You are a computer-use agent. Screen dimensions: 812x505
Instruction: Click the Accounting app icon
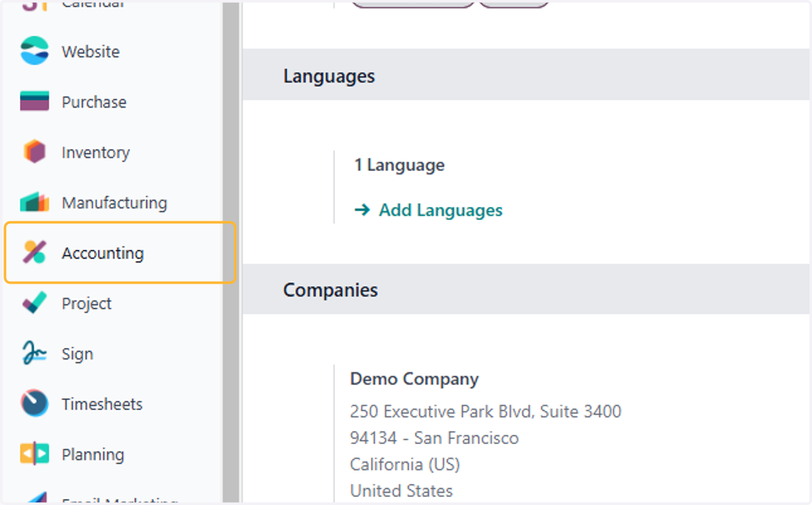click(x=35, y=252)
